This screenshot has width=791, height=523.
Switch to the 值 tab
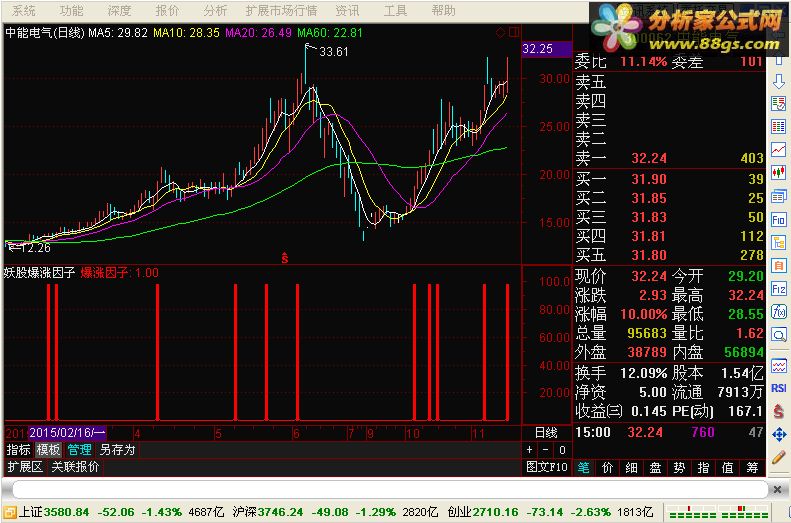(x=727, y=468)
